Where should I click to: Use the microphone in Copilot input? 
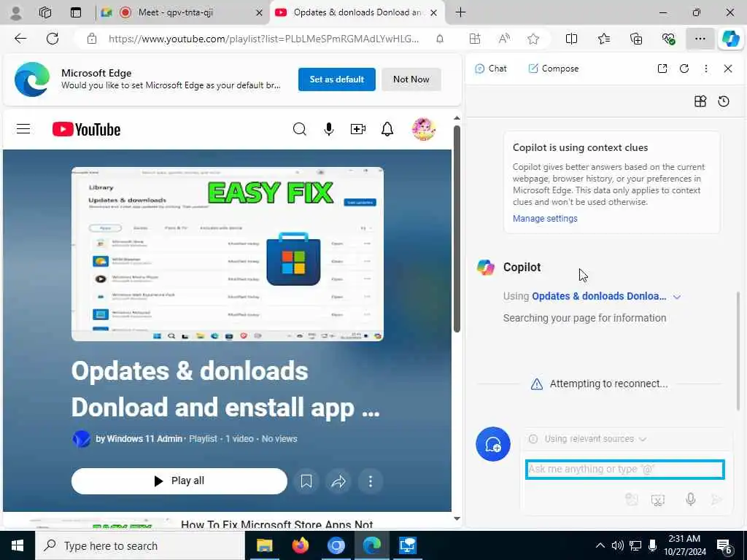click(690, 499)
